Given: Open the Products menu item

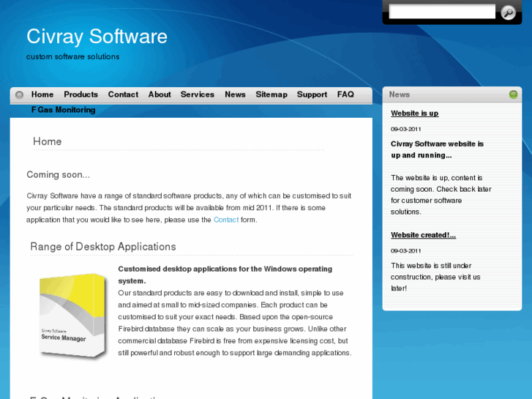Looking at the screenshot, I should click(80, 94).
